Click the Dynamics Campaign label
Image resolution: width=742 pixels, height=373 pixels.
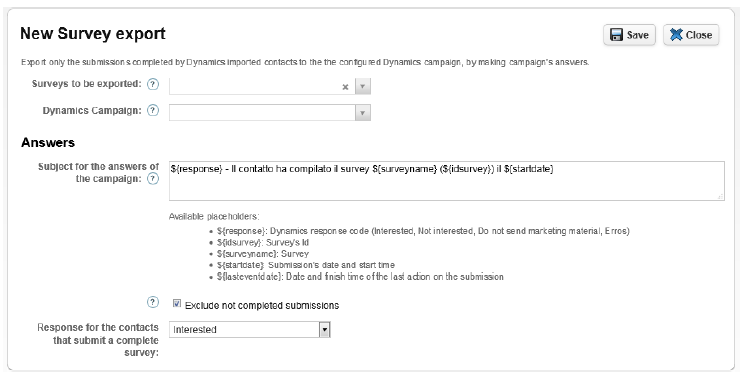point(92,110)
